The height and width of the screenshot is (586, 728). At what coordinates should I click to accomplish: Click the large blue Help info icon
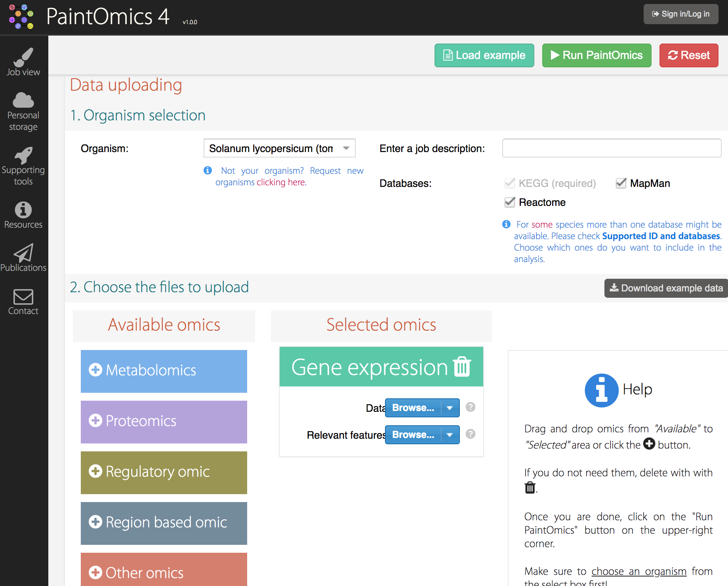click(602, 390)
